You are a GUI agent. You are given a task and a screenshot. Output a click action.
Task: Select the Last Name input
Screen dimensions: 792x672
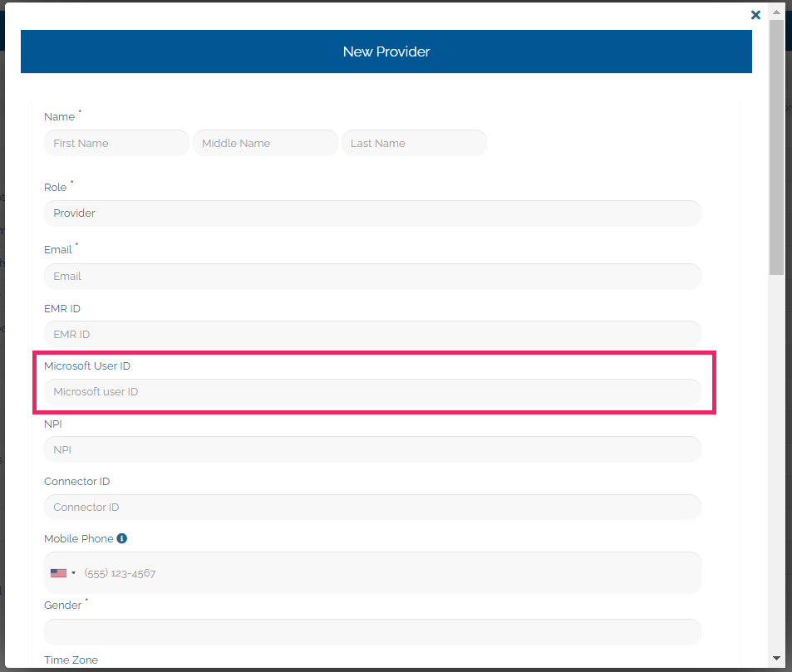(414, 143)
